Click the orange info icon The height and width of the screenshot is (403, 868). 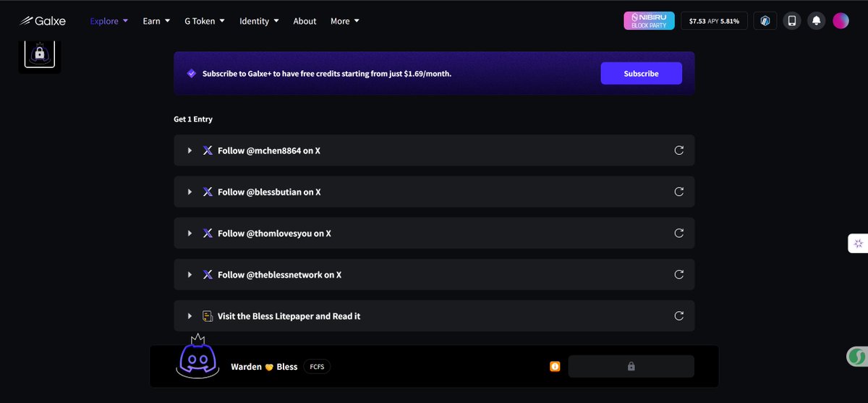(555, 367)
